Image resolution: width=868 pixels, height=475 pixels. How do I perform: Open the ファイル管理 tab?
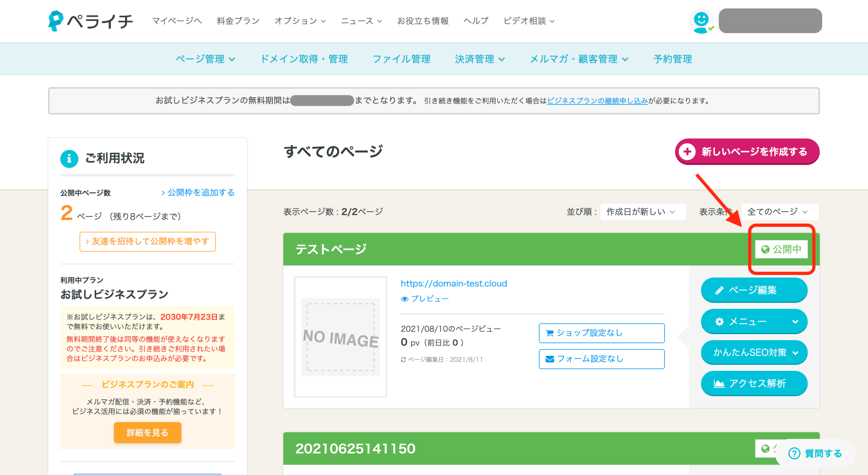point(401,59)
